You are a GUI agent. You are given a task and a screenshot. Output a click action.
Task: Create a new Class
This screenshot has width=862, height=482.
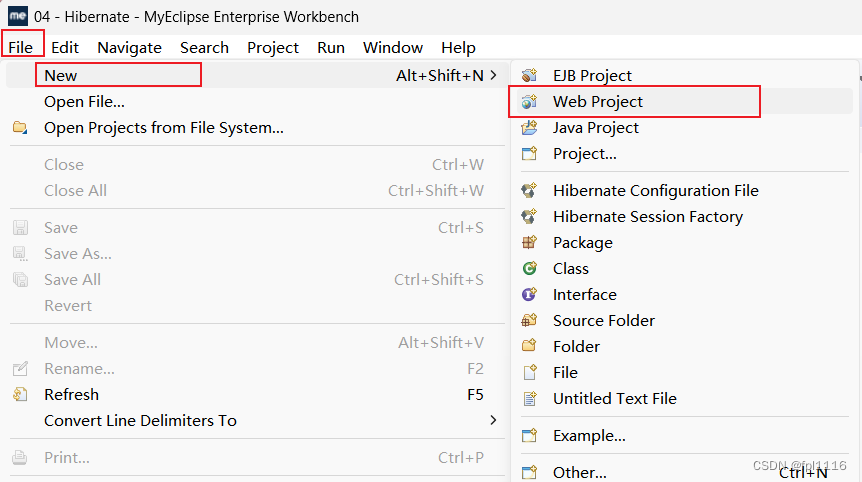pos(683,268)
